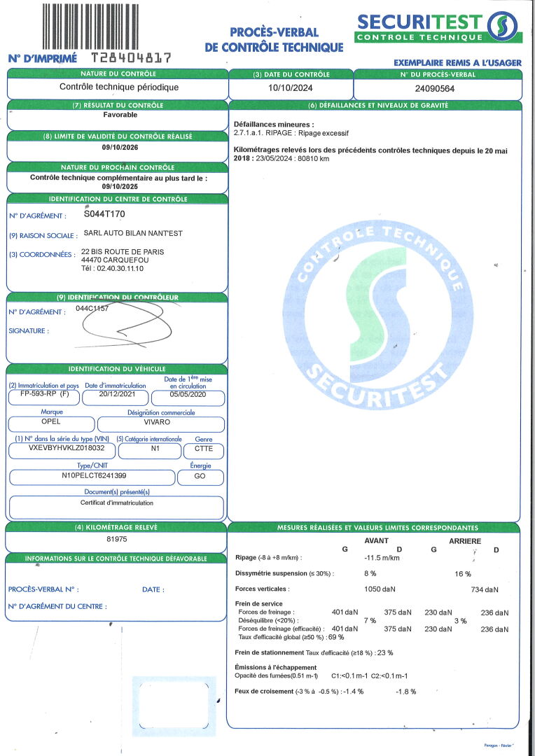The height and width of the screenshot is (756, 535).
Task: Select the recorded mileage 81975
Action: [x=117, y=539]
